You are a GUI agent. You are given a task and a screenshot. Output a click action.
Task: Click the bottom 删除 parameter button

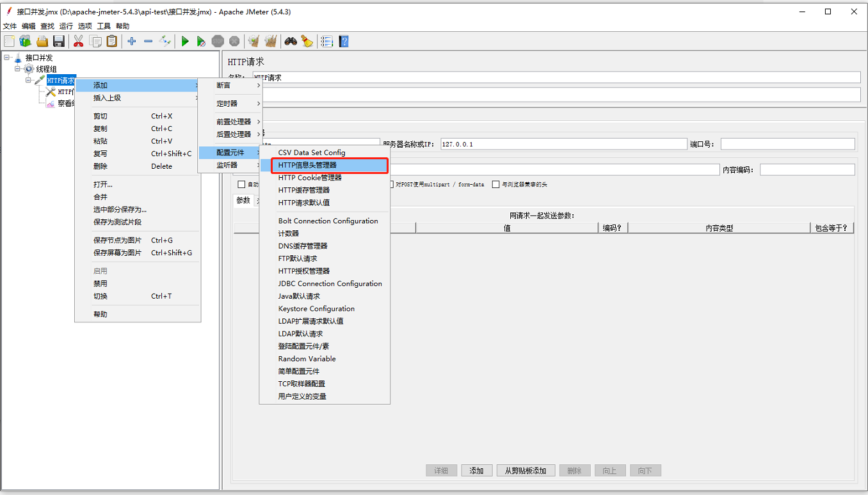click(x=574, y=471)
